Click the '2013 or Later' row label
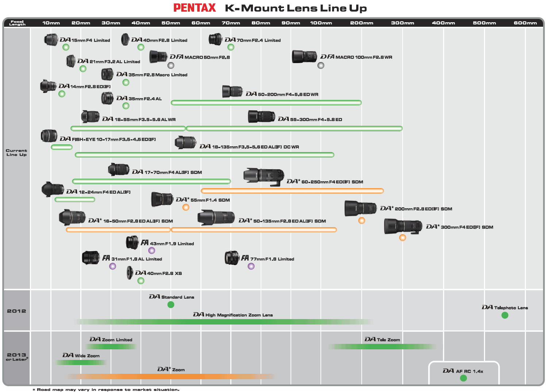Image resolution: width=546 pixels, height=392 pixels. (17, 357)
